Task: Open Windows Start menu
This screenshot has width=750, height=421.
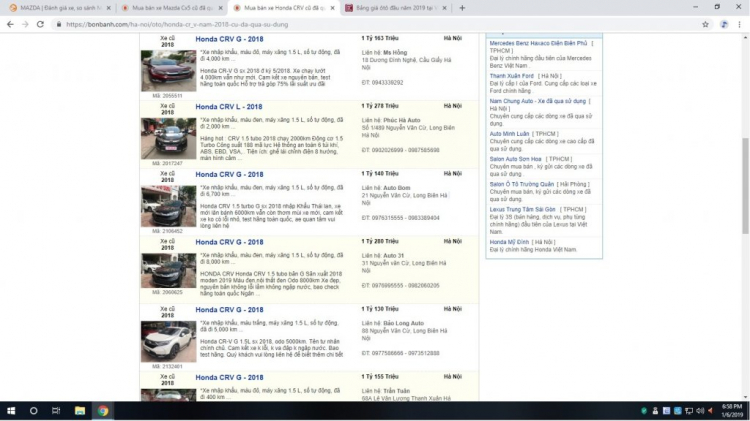Action: click(11, 410)
